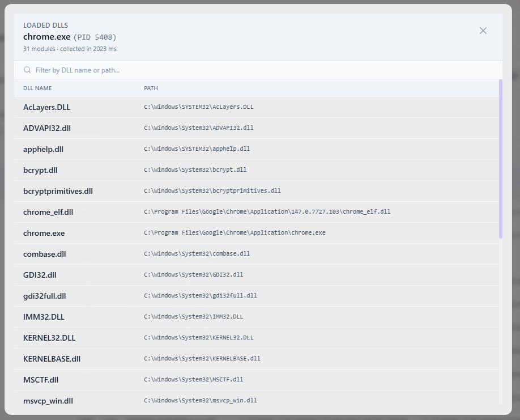Close the Loaded DLLs dialog
This screenshot has width=520, height=420.
pos(483,31)
